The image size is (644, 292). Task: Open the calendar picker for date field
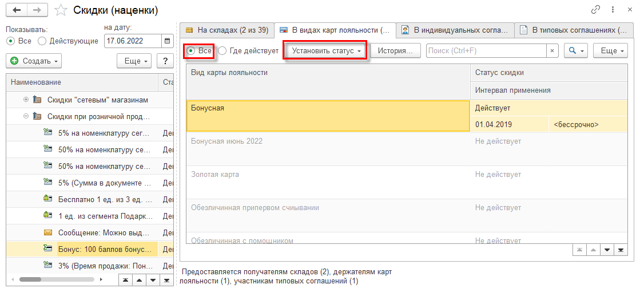point(167,41)
